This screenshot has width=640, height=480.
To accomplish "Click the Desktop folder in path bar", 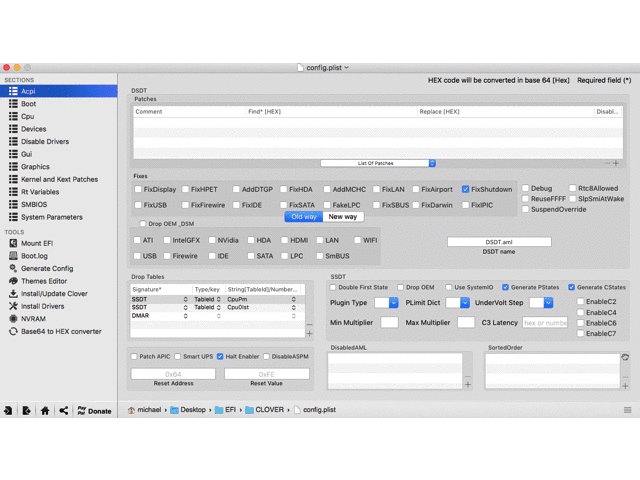I will click(188, 410).
